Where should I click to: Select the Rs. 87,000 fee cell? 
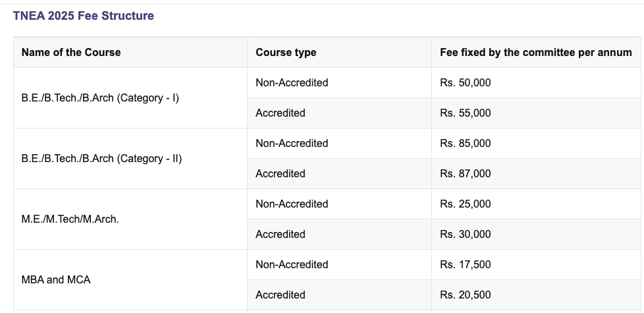pyautogui.click(x=466, y=174)
